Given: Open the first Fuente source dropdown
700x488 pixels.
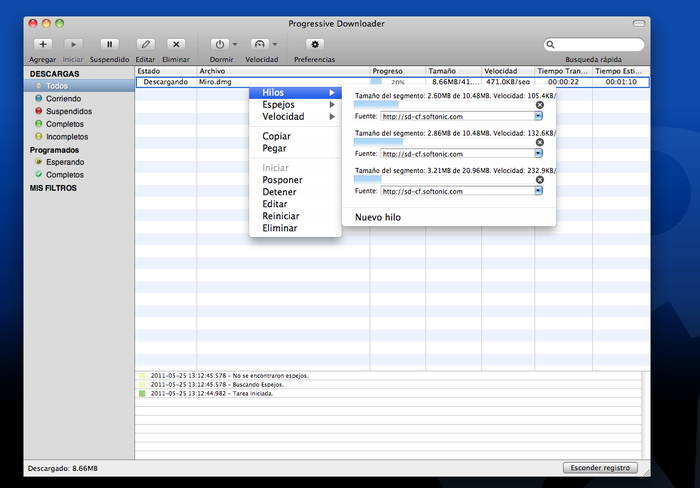Looking at the screenshot, I should (x=538, y=116).
